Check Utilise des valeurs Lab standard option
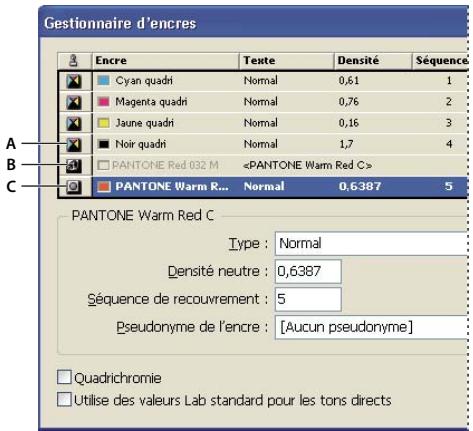473x431 pixels. click(x=64, y=399)
